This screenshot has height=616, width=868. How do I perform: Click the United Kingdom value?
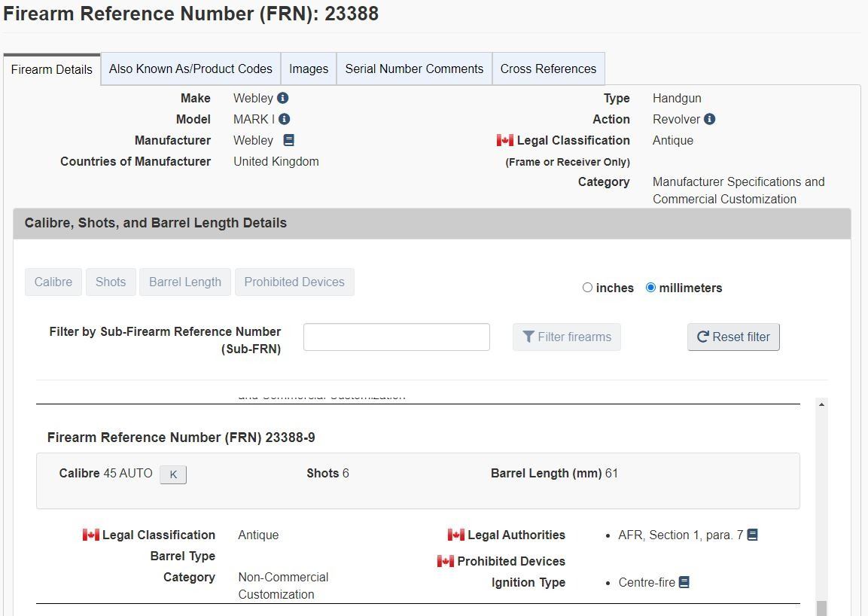tap(276, 161)
